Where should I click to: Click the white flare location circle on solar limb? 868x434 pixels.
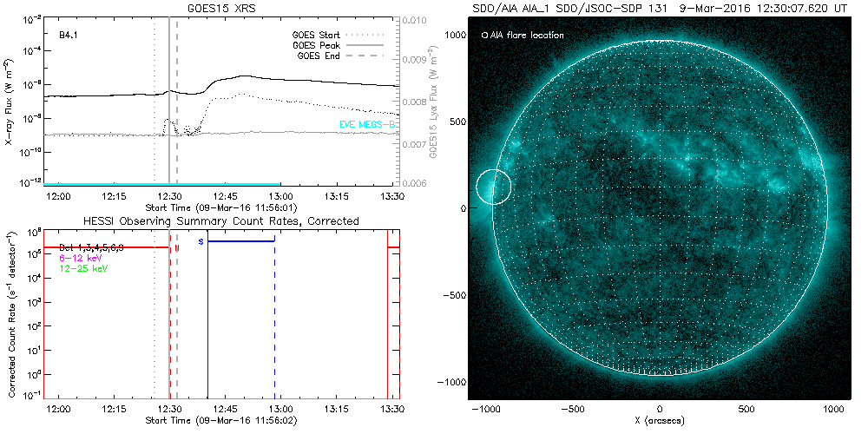pyautogui.click(x=494, y=187)
